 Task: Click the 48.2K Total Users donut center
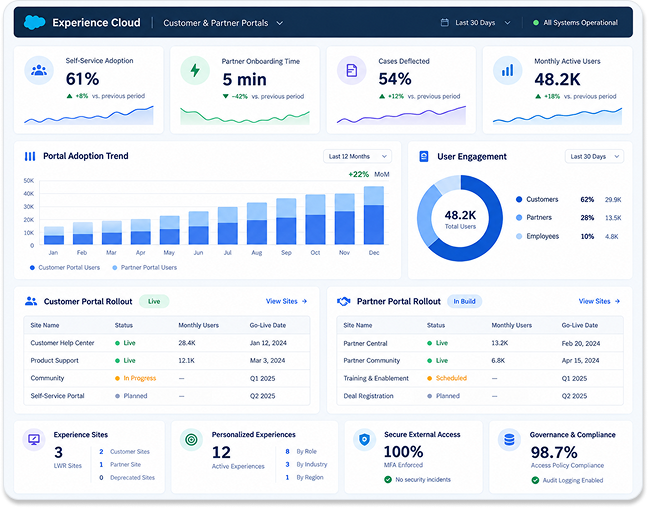pyautogui.click(x=460, y=219)
